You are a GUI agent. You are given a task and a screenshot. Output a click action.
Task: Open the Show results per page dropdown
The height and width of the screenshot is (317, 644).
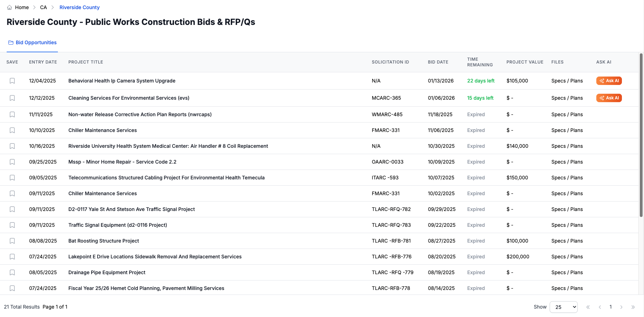tap(564, 307)
